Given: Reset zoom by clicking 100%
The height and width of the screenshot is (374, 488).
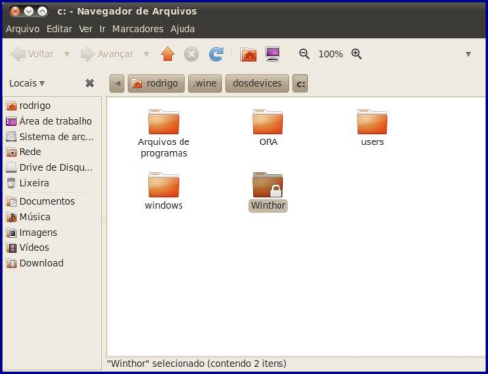Looking at the screenshot, I should click(330, 54).
